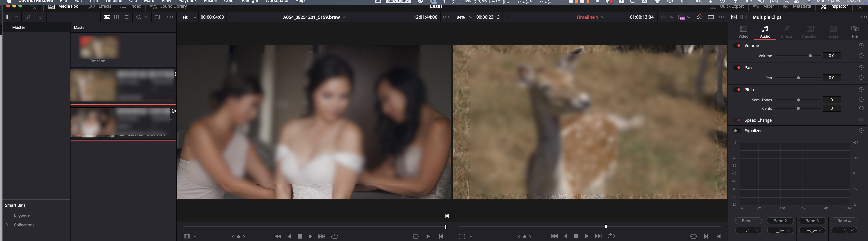Expand the Timeline 1 name dropdown
The width and height of the screenshot is (868, 241).
pos(603,17)
